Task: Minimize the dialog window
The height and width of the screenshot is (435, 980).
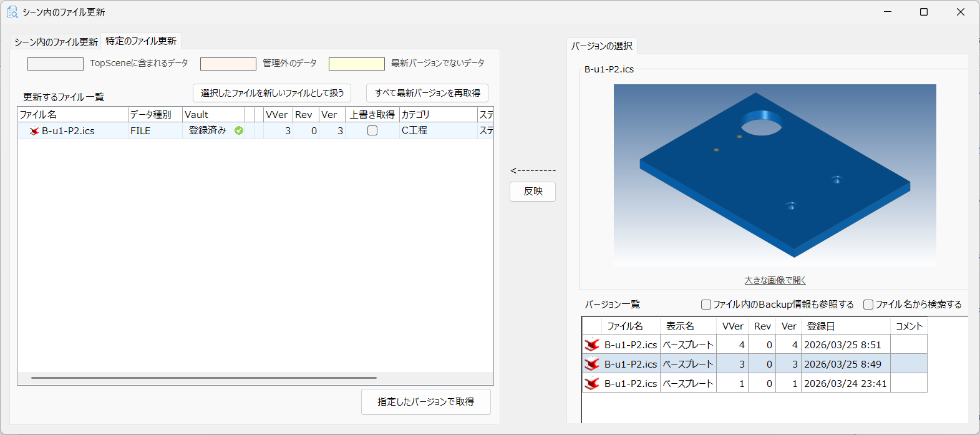Action: (x=888, y=12)
